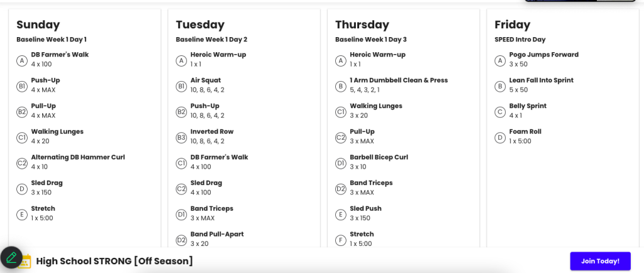
Task: Click the Join Today! button
Action: pos(600,261)
